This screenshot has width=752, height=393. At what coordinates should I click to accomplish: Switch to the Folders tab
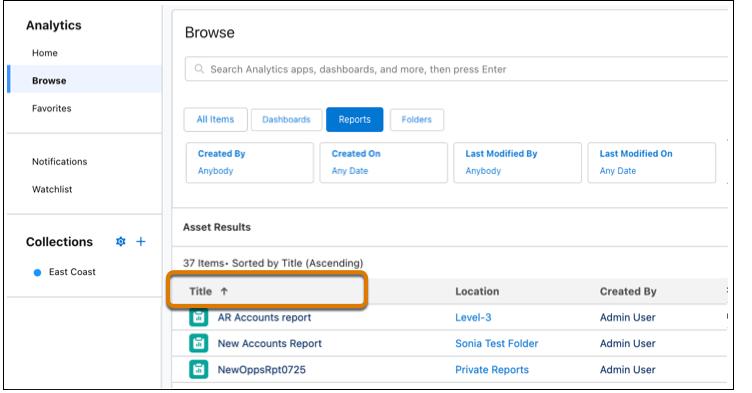coord(416,119)
